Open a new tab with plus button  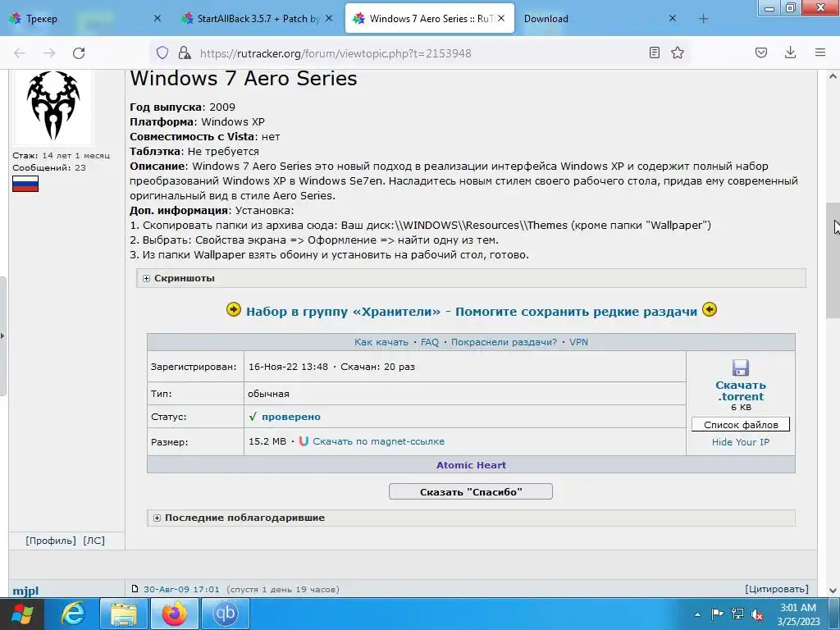coord(703,19)
